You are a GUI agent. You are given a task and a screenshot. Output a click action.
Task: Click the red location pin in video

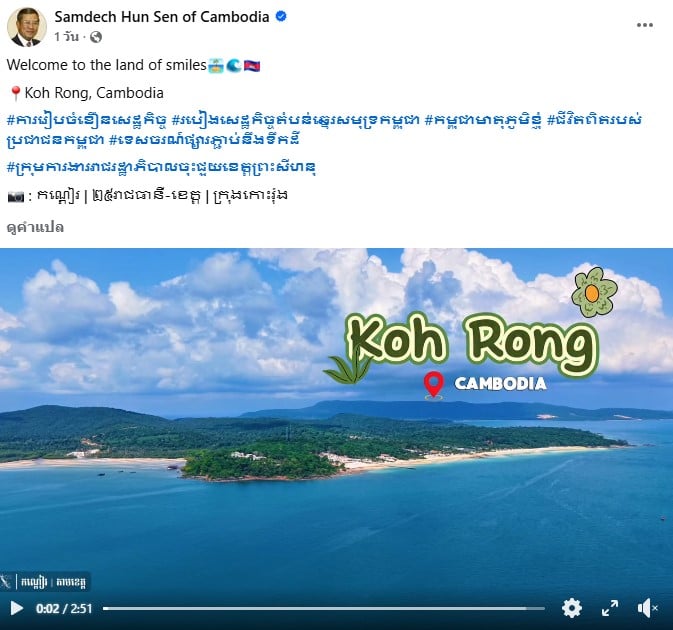pyautogui.click(x=434, y=385)
